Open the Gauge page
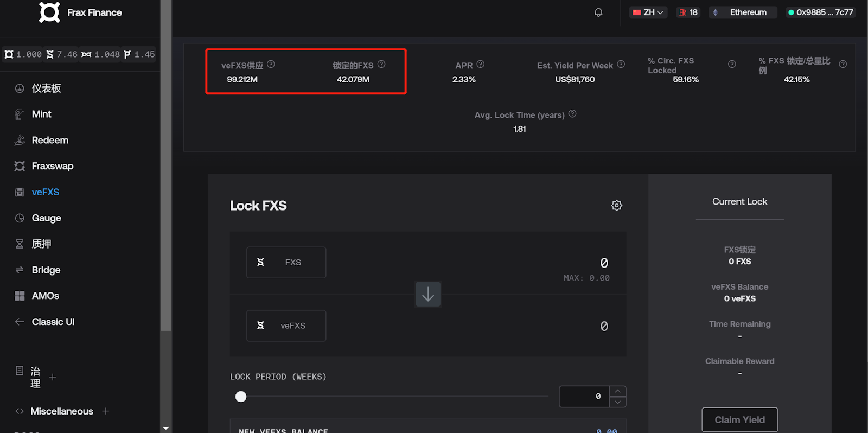Viewport: 868px width, 433px height. click(46, 218)
